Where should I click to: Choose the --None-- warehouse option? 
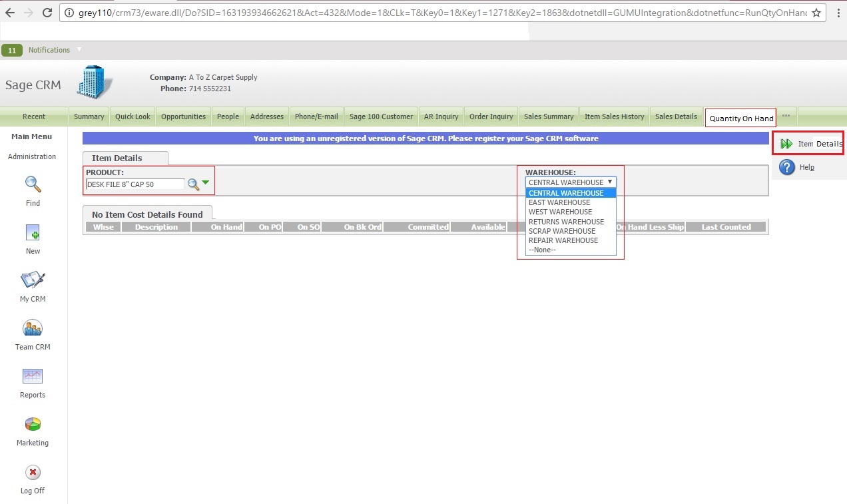571,250
